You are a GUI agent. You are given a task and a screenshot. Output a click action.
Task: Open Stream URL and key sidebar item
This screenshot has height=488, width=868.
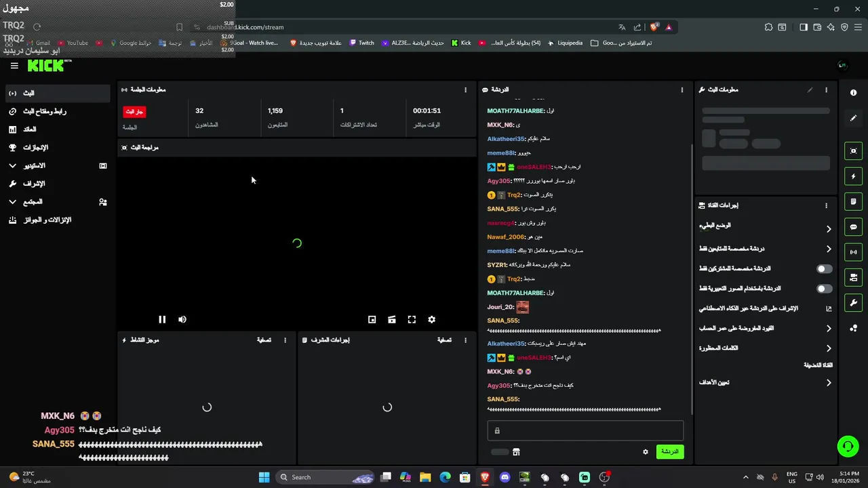58,111
